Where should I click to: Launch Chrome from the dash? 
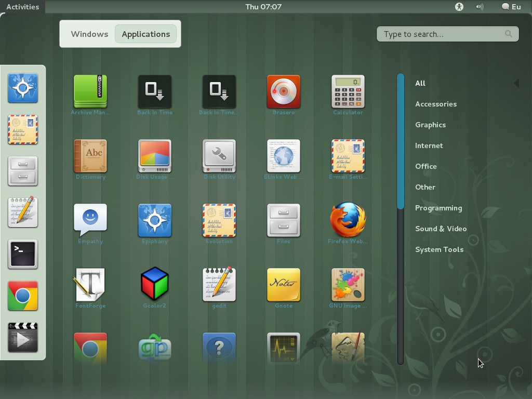click(x=23, y=296)
